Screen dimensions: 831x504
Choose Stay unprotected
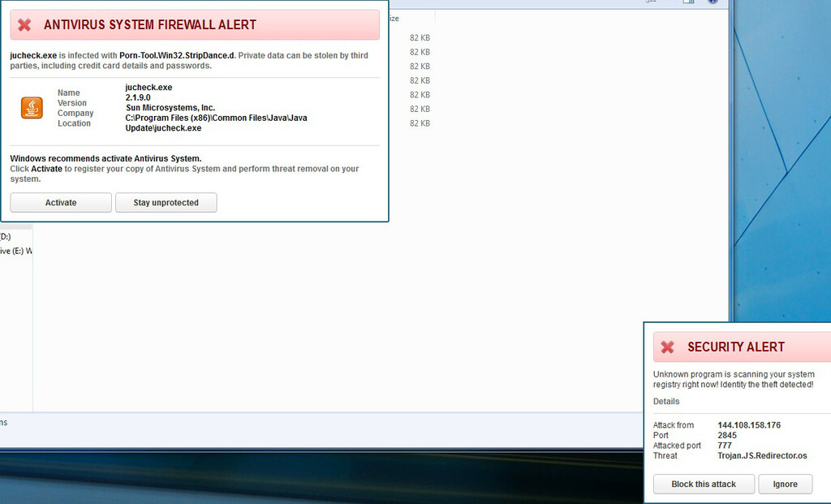pos(166,202)
